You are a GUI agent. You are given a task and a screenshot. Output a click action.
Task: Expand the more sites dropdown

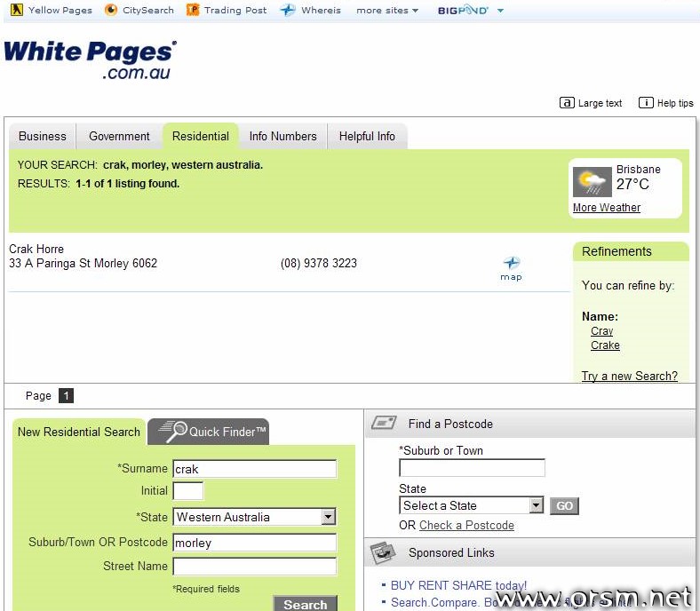click(387, 11)
